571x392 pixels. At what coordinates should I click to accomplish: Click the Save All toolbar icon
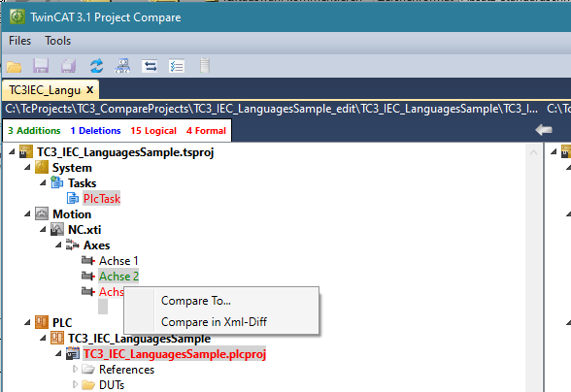[x=68, y=66]
